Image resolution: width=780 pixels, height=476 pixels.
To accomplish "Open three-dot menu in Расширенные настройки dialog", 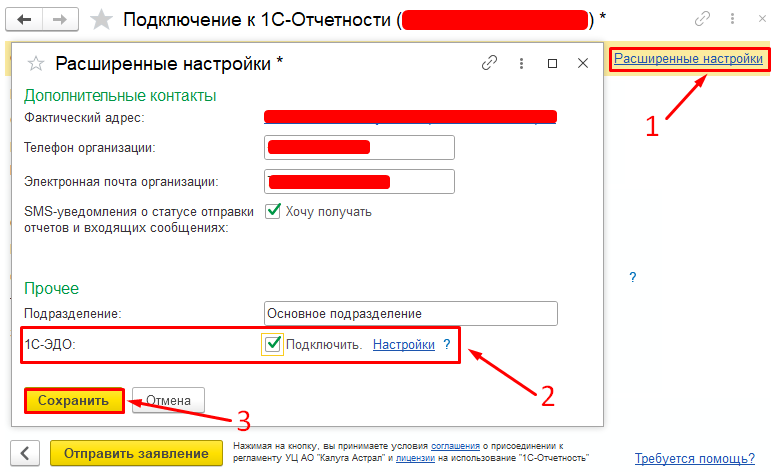I will pyautogui.click(x=521, y=63).
